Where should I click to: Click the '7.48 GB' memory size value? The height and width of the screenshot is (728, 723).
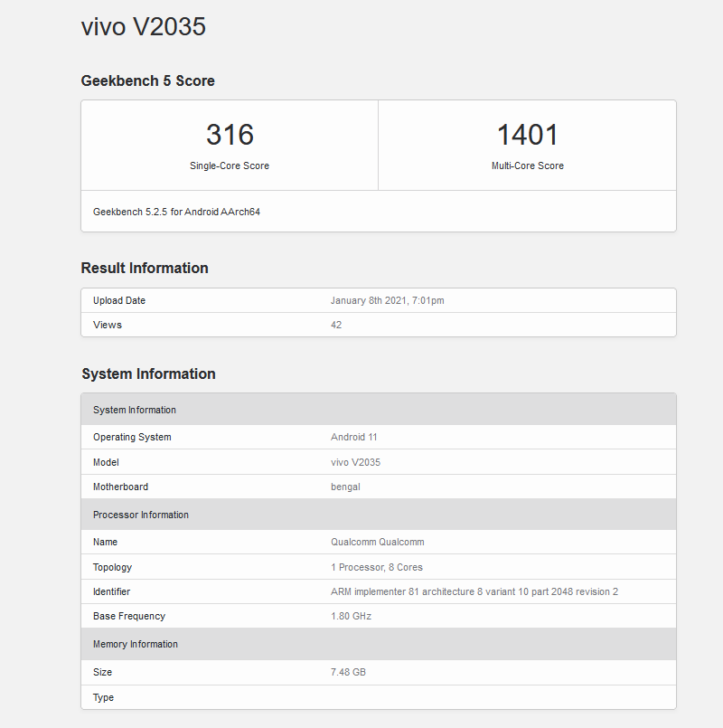(x=348, y=672)
